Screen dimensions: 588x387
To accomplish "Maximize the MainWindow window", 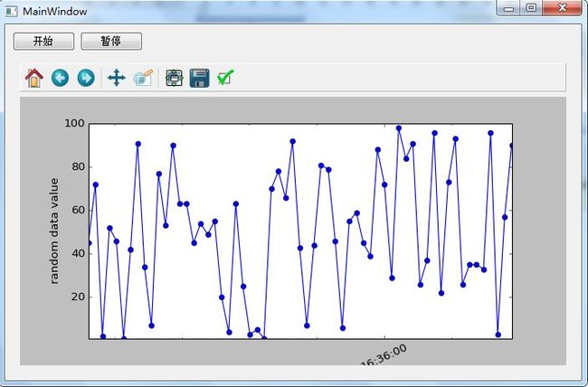I will tap(531, 8).
